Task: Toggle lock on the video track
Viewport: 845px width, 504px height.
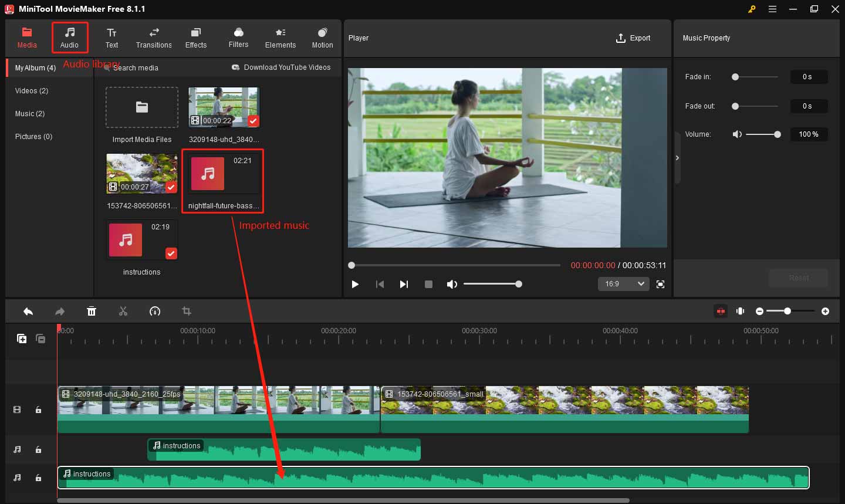Action: (x=38, y=410)
